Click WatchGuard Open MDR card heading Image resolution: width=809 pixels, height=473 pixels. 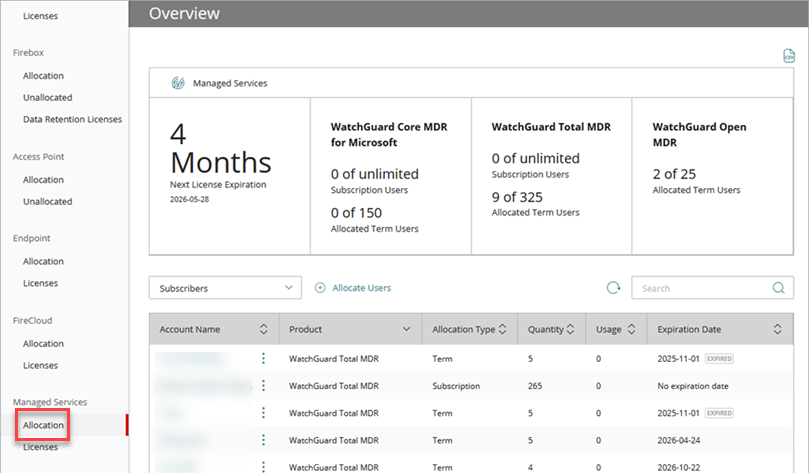click(699, 135)
